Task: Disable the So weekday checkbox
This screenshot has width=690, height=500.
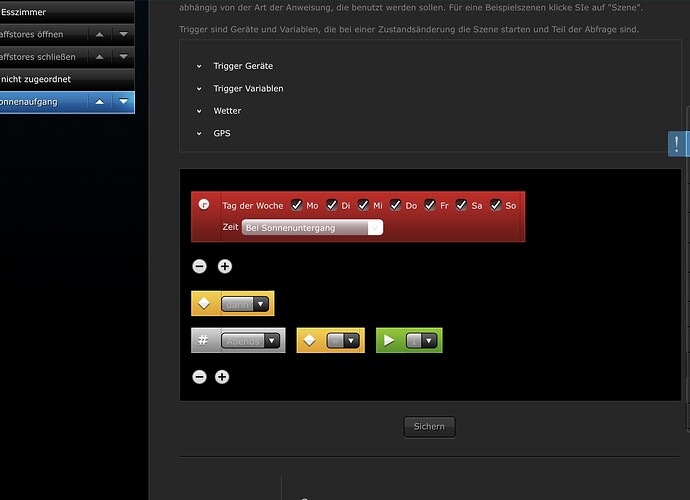Action: coord(495,205)
